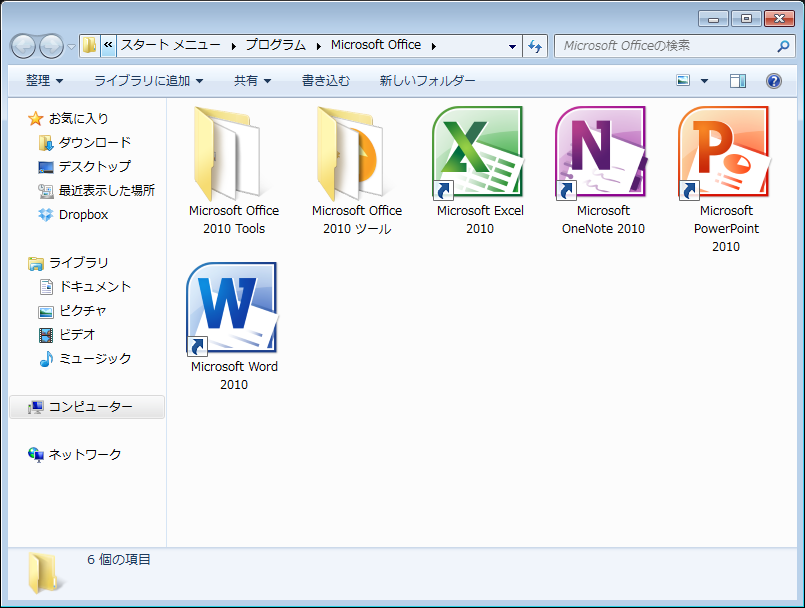Click the "6 個の項目" status text
Screen dimensions: 805x608
click(119, 560)
